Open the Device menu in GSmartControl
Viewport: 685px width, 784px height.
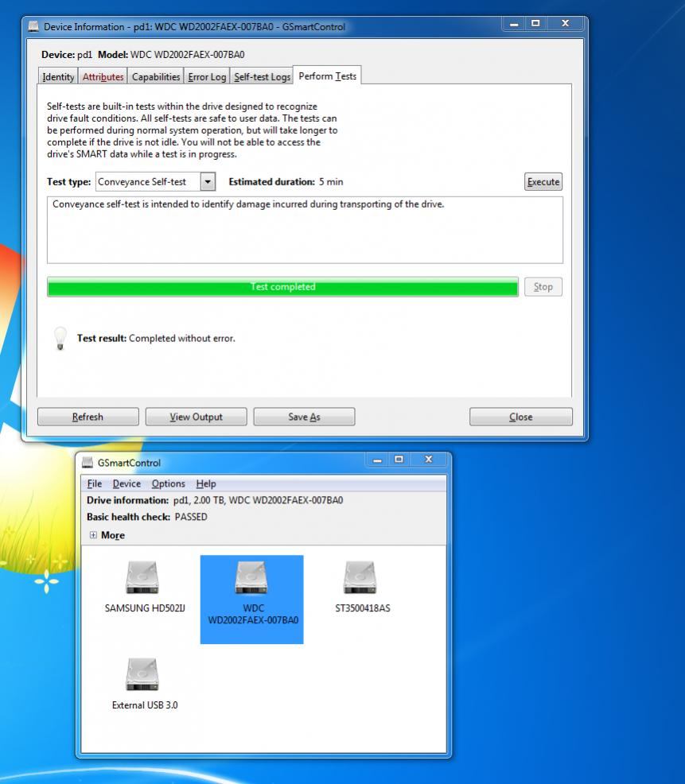(126, 483)
